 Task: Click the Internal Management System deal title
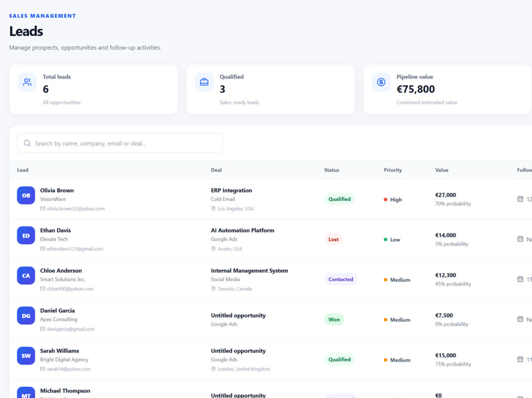tap(250, 270)
